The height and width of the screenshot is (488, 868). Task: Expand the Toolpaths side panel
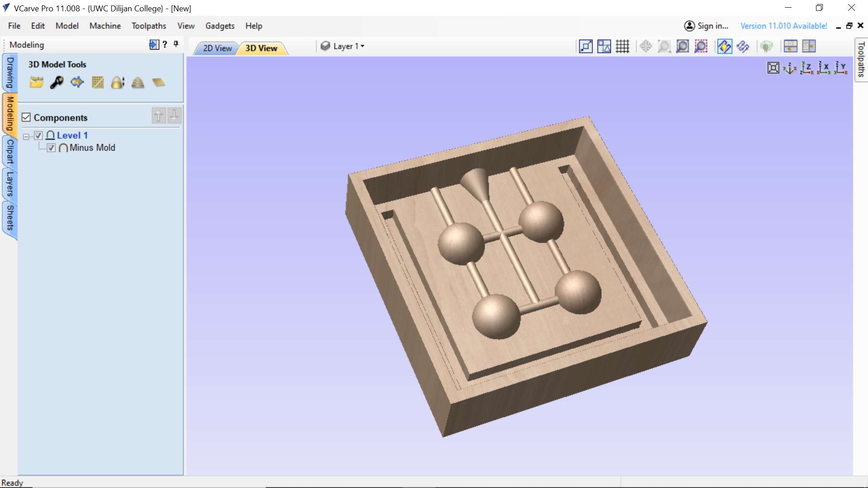[x=861, y=59]
